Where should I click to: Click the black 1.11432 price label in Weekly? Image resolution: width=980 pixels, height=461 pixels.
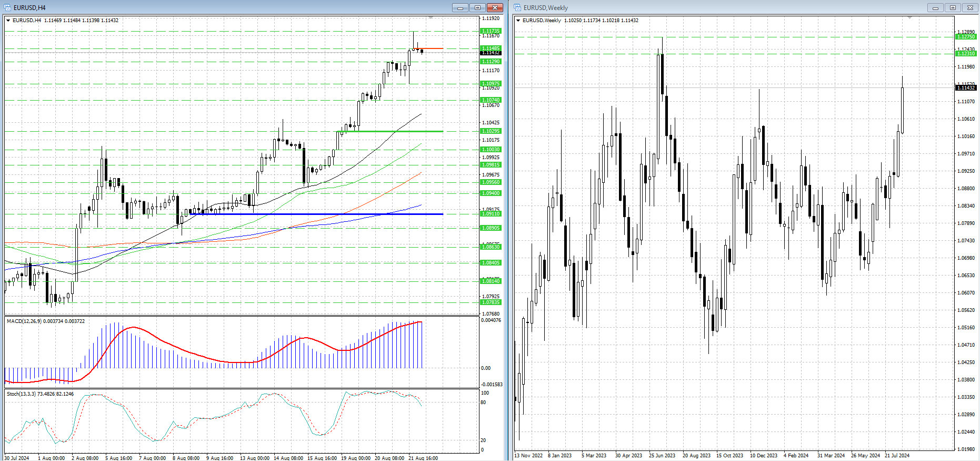pyautogui.click(x=966, y=88)
